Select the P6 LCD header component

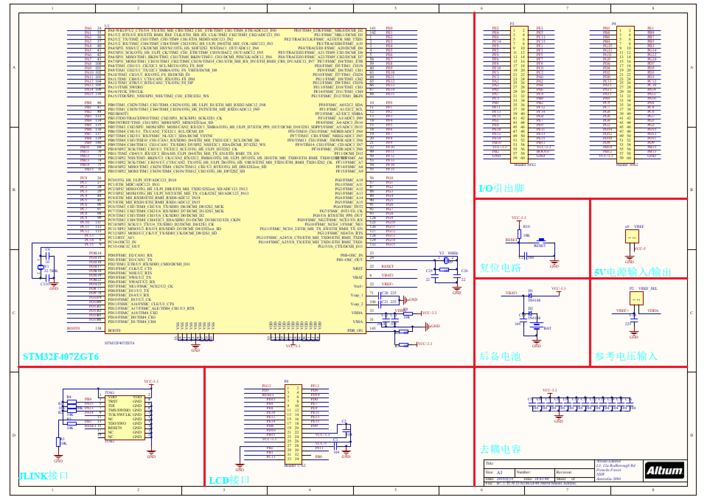293,425
